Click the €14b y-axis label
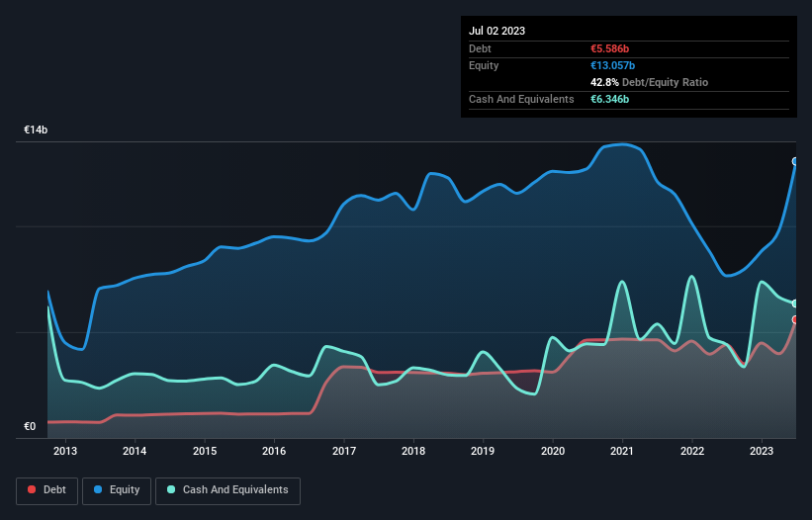812x520 pixels. tap(36, 130)
